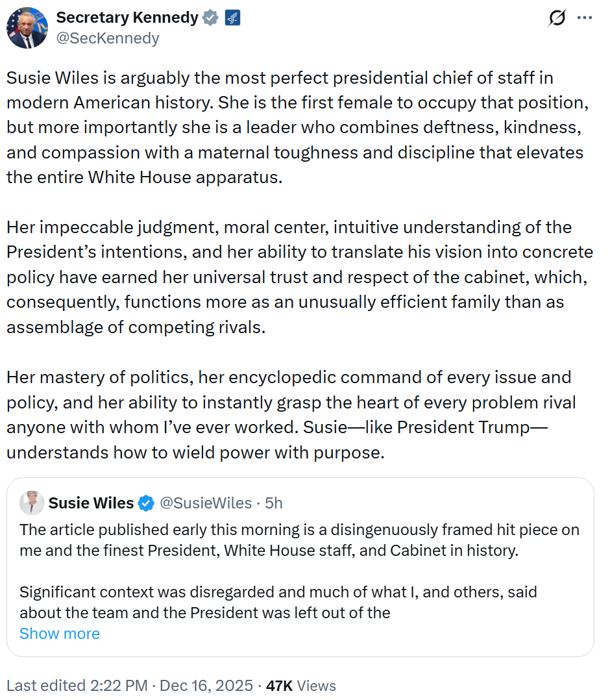Open the three-dot more options menu

585,18
